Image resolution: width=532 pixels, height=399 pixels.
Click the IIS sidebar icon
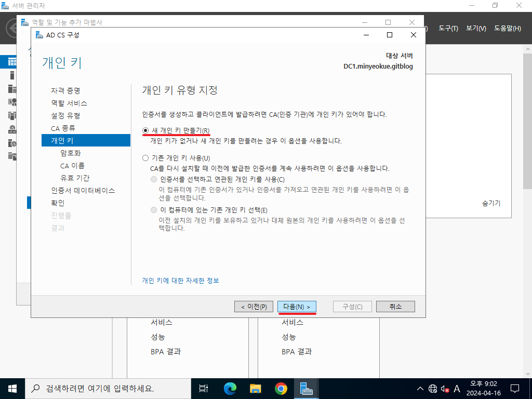[12, 143]
